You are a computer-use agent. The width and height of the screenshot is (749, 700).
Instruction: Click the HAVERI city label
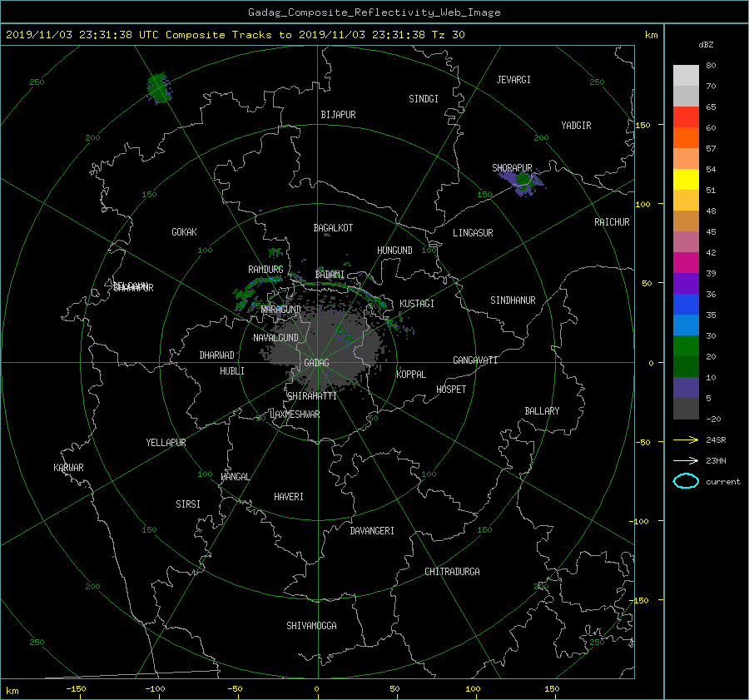(289, 497)
